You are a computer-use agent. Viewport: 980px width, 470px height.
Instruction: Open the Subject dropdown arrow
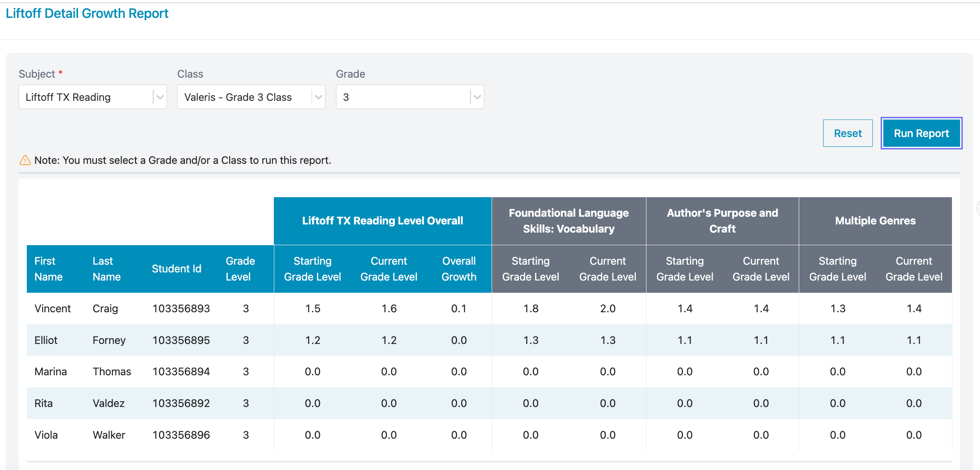160,97
